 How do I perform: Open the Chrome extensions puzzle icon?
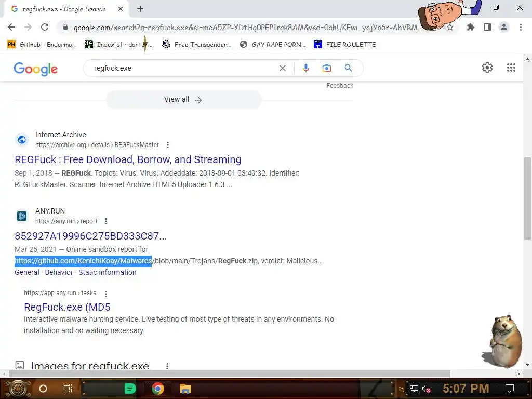tap(470, 27)
